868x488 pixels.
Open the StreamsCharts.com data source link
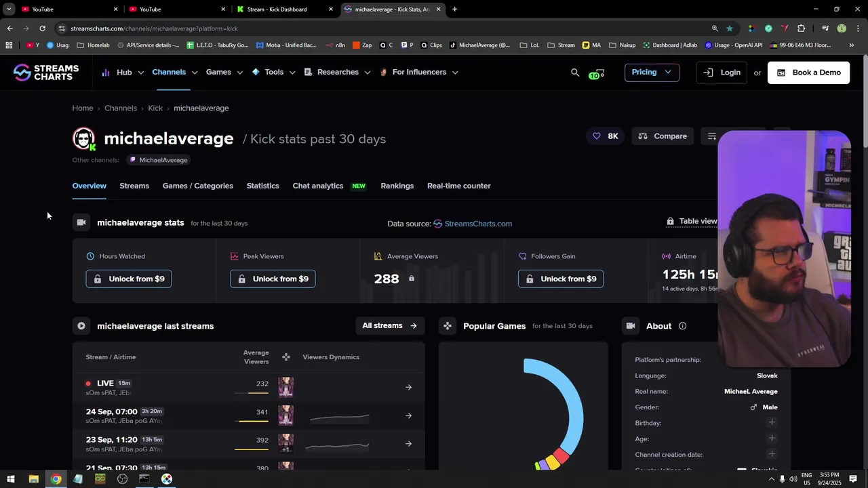click(473, 224)
